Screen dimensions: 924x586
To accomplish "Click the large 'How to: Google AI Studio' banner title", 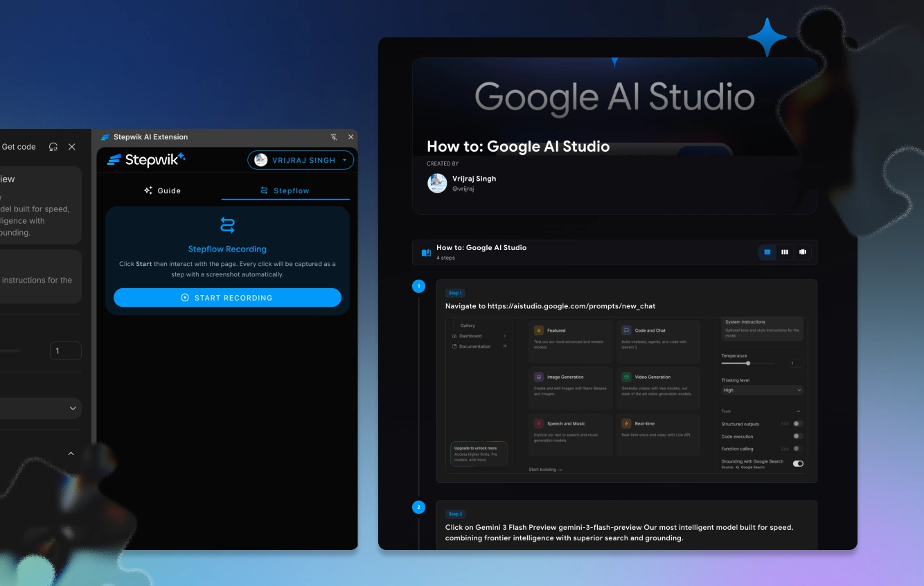I will 518,146.
